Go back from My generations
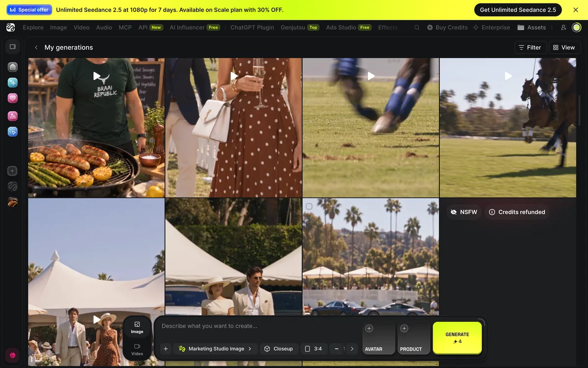The width and height of the screenshot is (588, 368). (36, 48)
